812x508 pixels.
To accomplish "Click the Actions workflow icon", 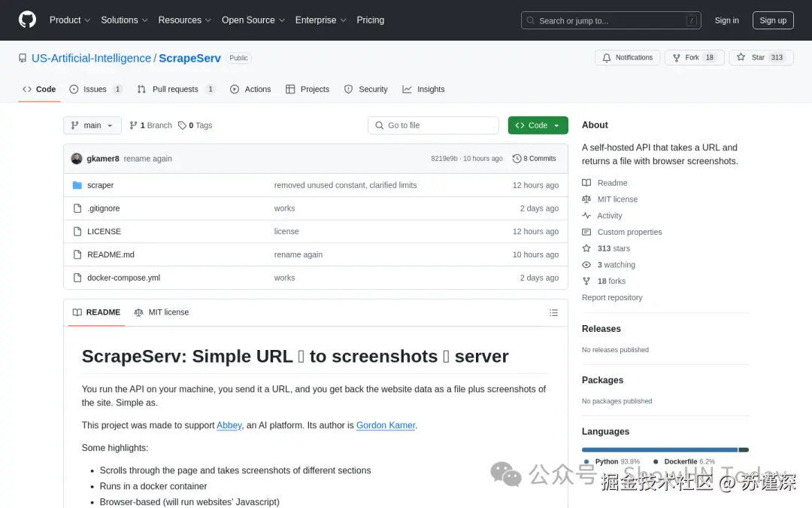I will click(236, 89).
